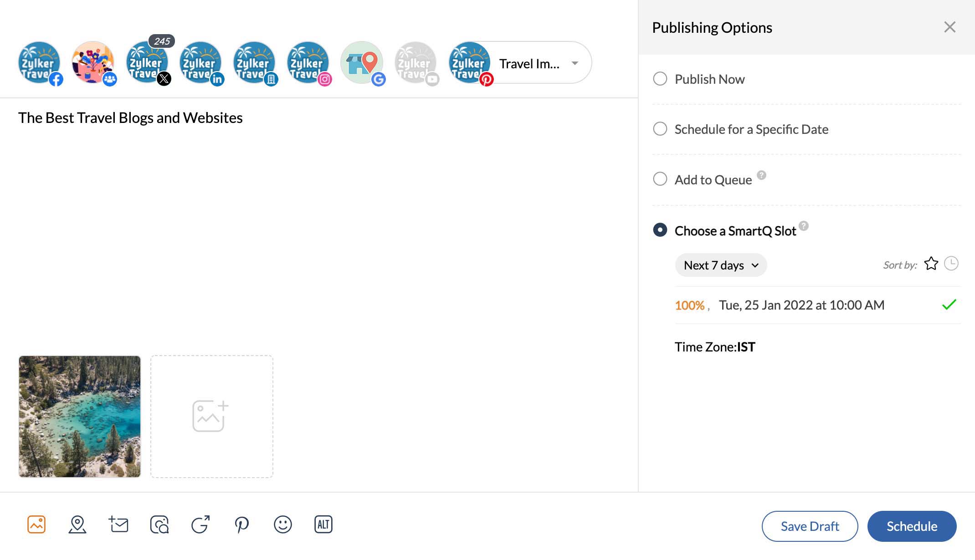Image resolution: width=975 pixels, height=560 pixels.
Task: Open the emoji picker
Action: (x=282, y=524)
